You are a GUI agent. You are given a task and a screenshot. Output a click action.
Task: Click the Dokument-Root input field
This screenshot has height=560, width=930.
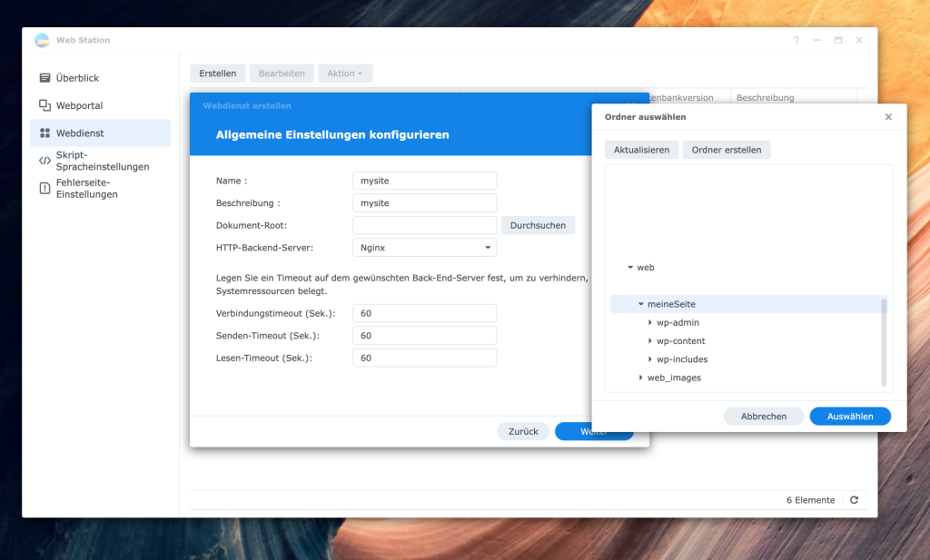click(x=424, y=225)
